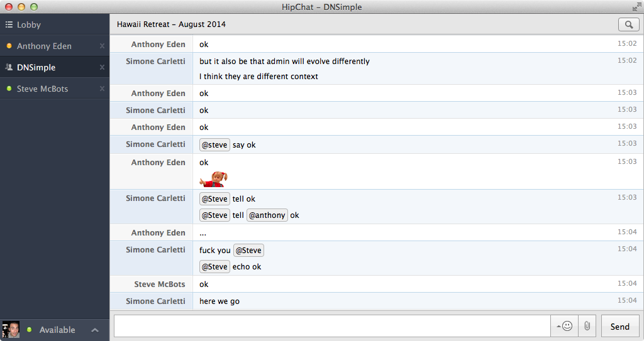Click the doll emoticon image
644x341 pixels.
click(x=214, y=179)
